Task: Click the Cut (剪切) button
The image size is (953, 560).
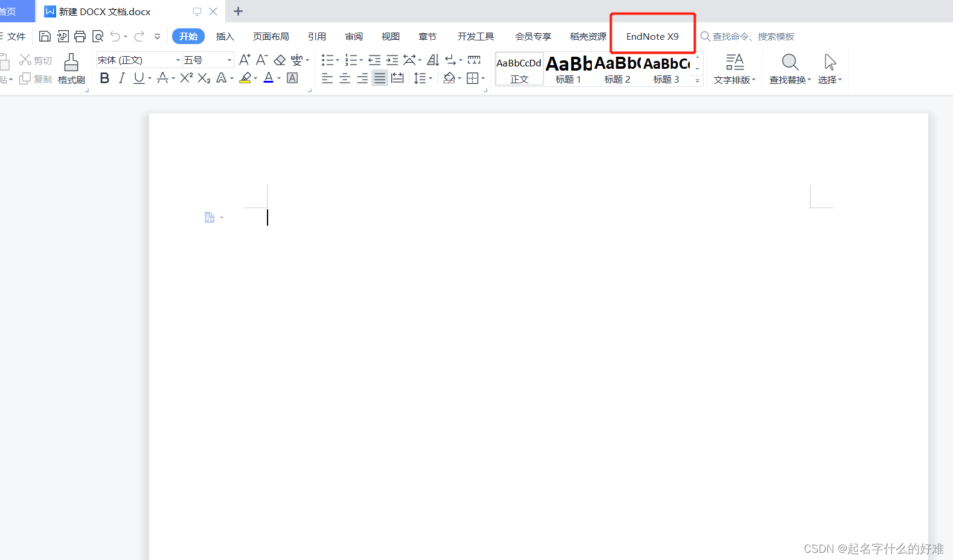Action: pos(36,60)
